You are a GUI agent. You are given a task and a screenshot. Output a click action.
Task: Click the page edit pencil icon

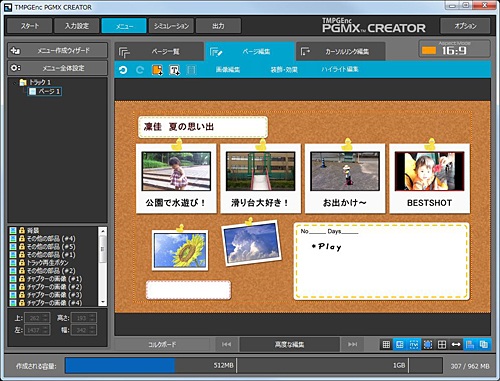pos(216,52)
